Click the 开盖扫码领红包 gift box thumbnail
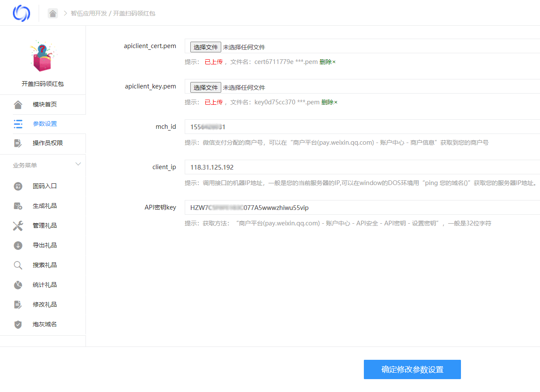 43,56
